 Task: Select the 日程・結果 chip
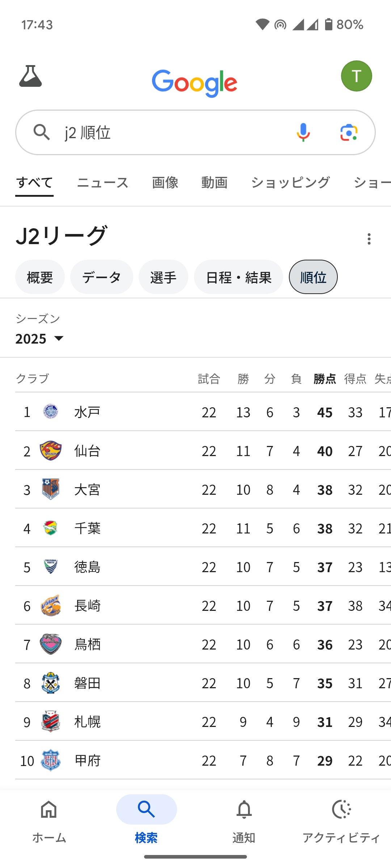pyautogui.click(x=238, y=277)
